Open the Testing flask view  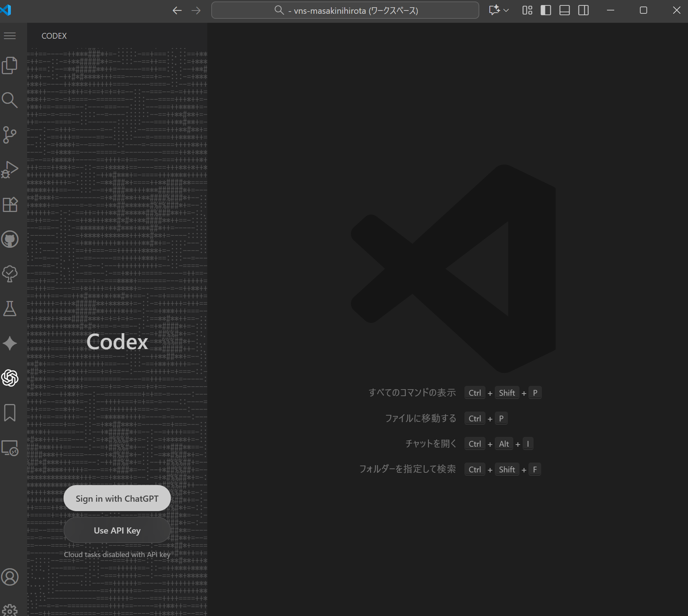click(x=10, y=308)
